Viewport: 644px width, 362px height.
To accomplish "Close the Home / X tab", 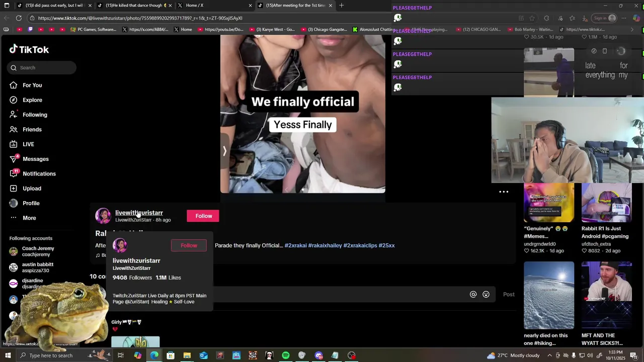I will pyautogui.click(x=250, y=6).
